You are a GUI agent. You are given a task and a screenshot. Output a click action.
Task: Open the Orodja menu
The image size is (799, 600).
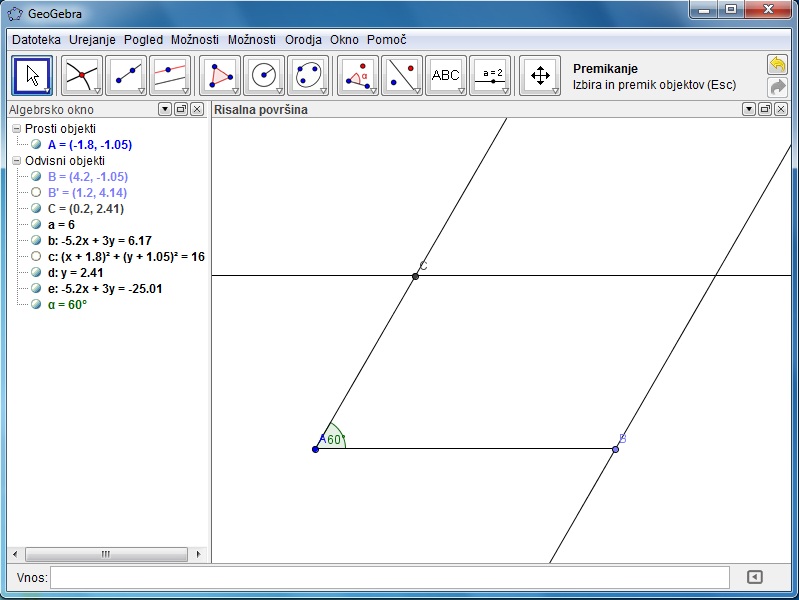(x=303, y=40)
